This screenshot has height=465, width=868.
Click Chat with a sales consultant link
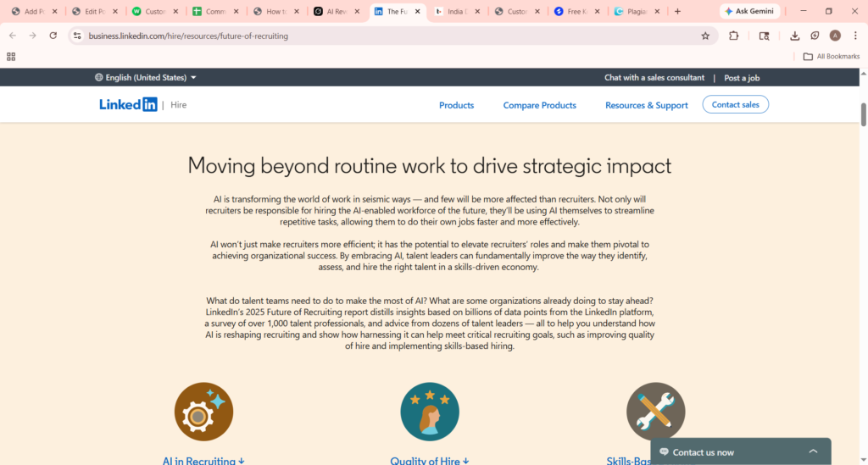pos(654,78)
